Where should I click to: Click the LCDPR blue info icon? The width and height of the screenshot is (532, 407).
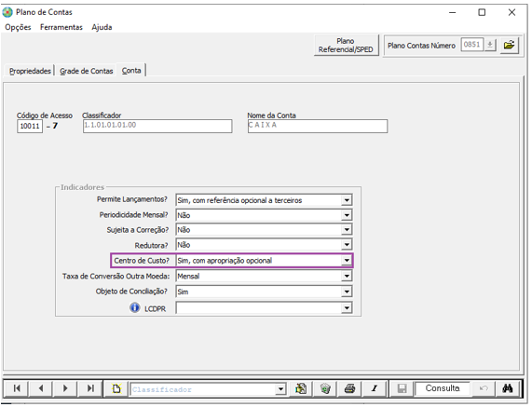click(135, 307)
